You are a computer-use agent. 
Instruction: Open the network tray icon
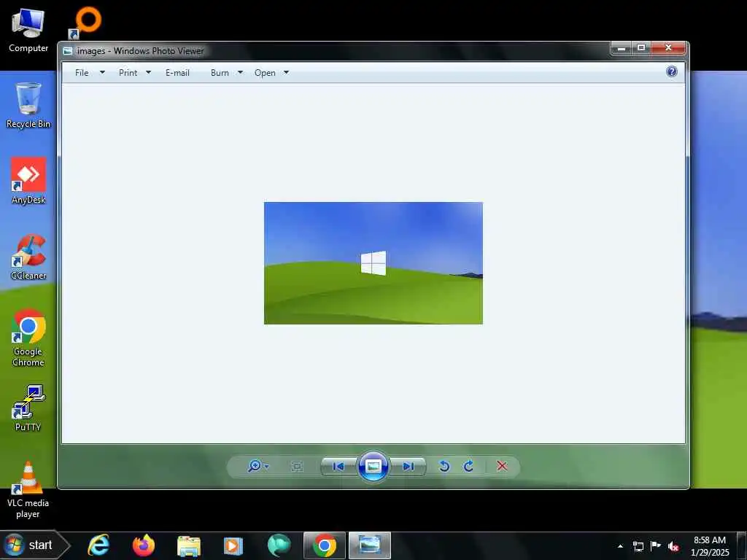tap(638, 546)
